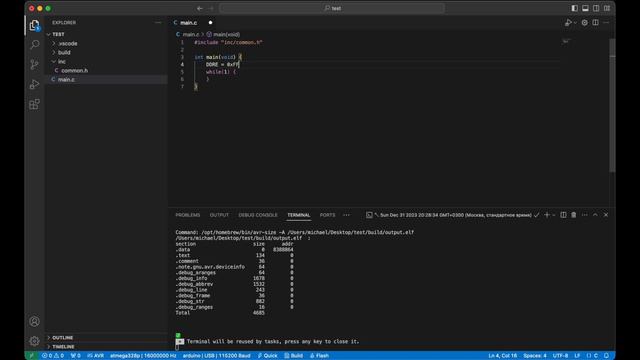Viewport: 640px width, 360px height.
Task: Show the hidden panel tabs ellipsis
Action: click(x=346, y=215)
